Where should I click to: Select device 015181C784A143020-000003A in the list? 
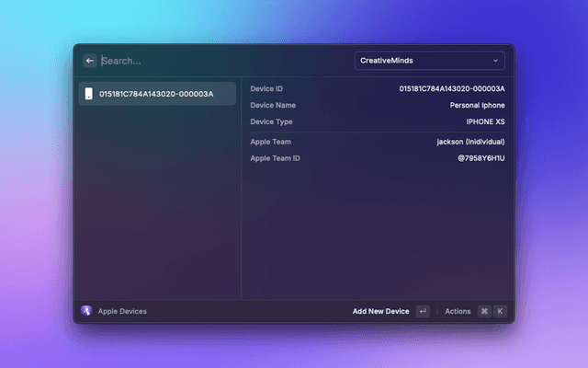click(156, 94)
